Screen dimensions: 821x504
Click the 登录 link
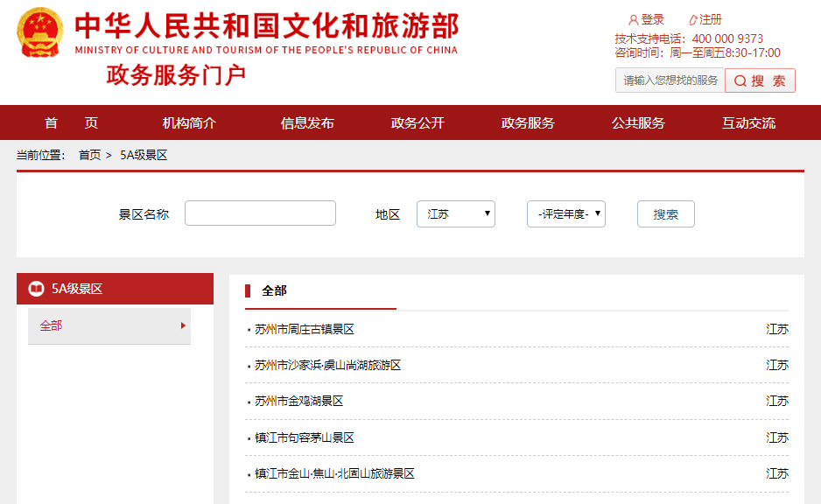coord(652,20)
